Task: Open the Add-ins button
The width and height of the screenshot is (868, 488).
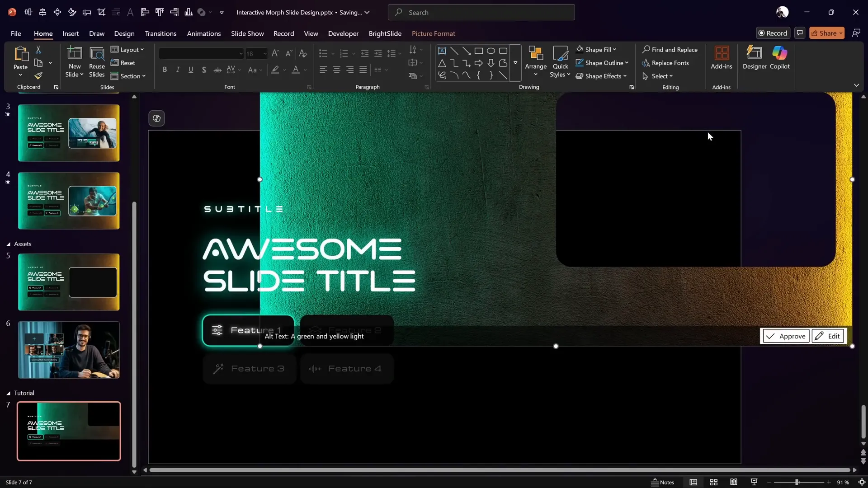Action: coord(722,58)
